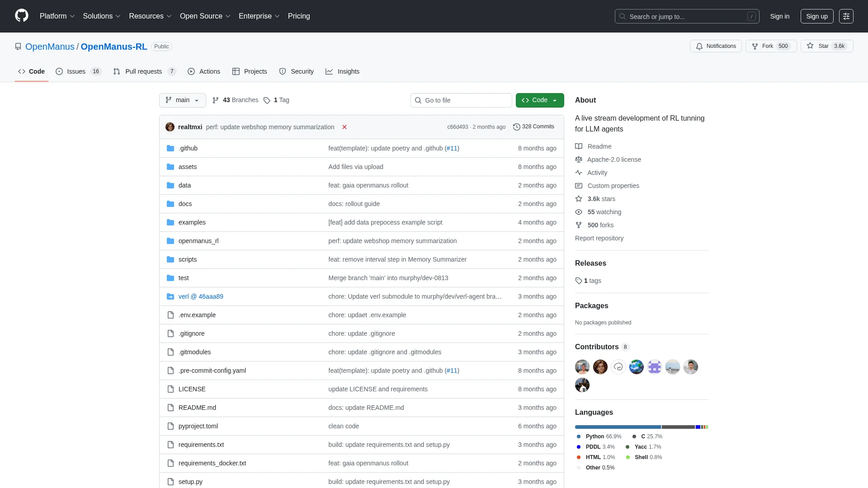Click the Sign up button
The image size is (868, 488).
point(816,16)
